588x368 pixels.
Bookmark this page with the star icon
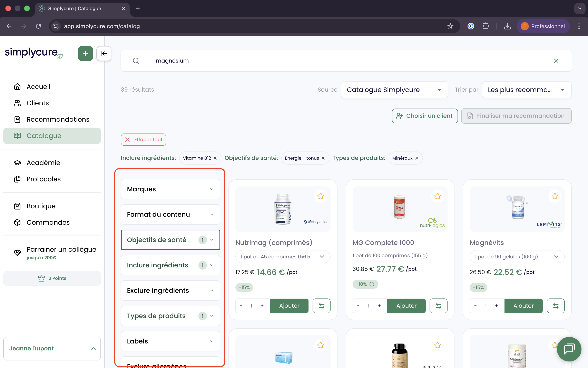tap(450, 26)
